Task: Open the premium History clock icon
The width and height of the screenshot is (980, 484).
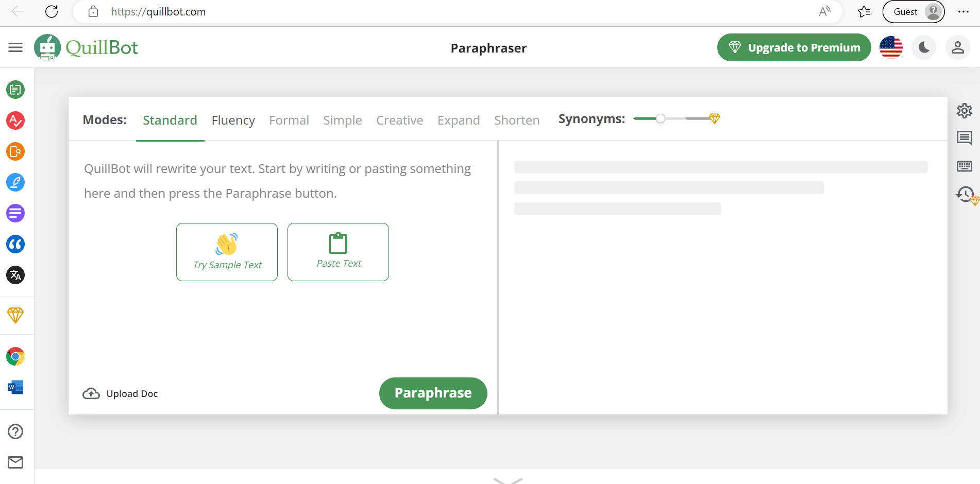Action: [x=966, y=195]
